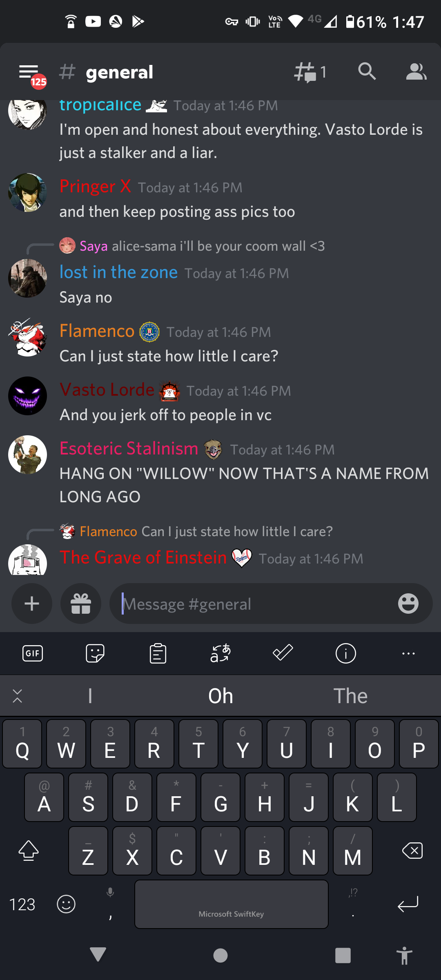441x980 pixels.
Task: Toggle the shift key on keyboard
Action: pos(29,851)
